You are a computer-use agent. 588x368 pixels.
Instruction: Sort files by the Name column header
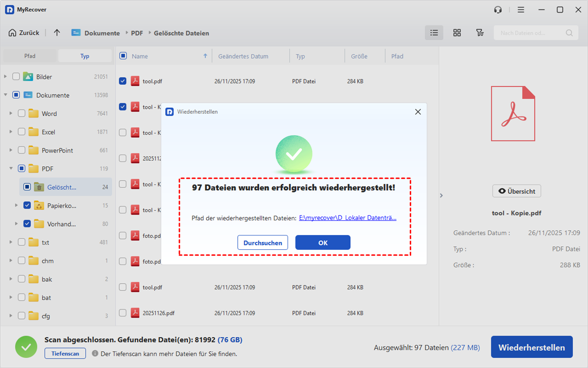(x=140, y=56)
